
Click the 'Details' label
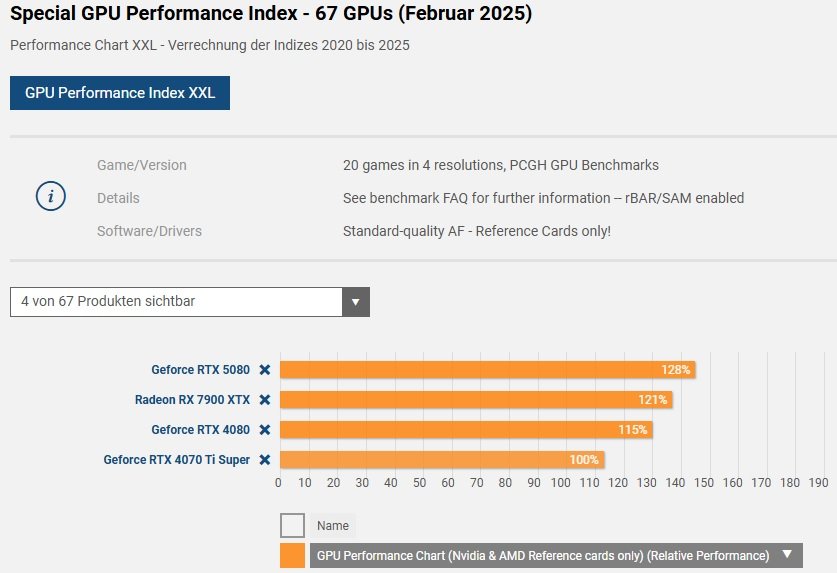click(118, 198)
